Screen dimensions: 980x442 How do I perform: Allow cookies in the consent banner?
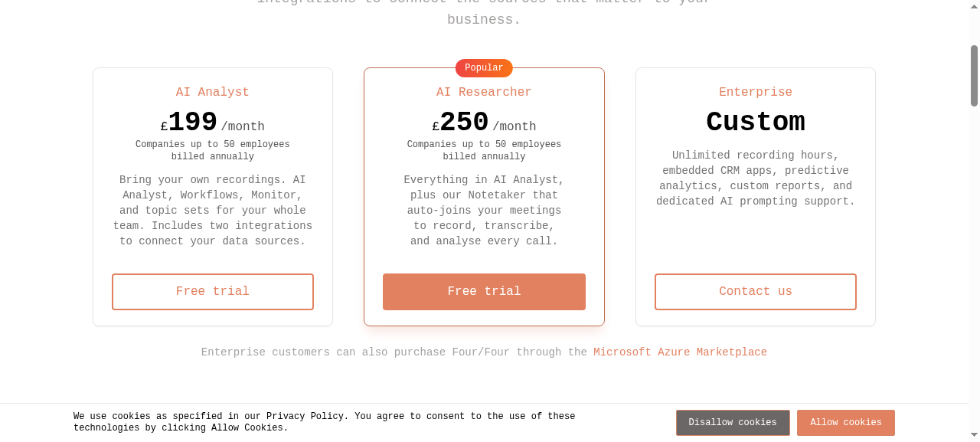coord(846,423)
